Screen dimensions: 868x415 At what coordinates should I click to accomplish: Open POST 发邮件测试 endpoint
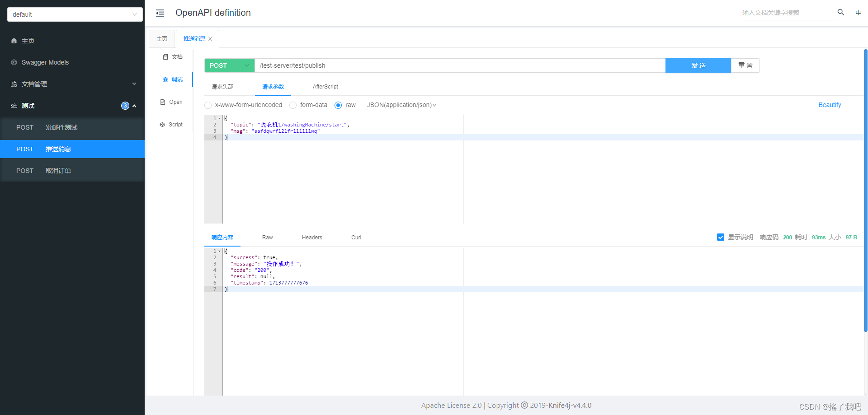click(72, 127)
